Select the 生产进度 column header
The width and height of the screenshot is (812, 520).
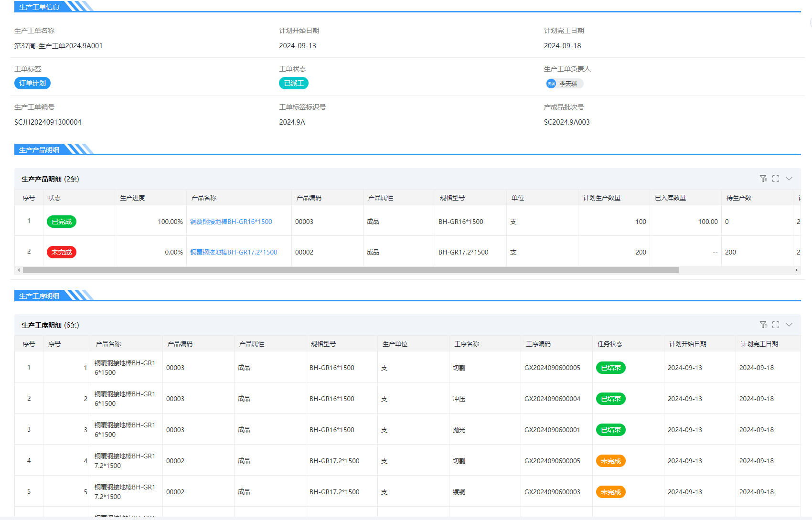pyautogui.click(x=132, y=198)
